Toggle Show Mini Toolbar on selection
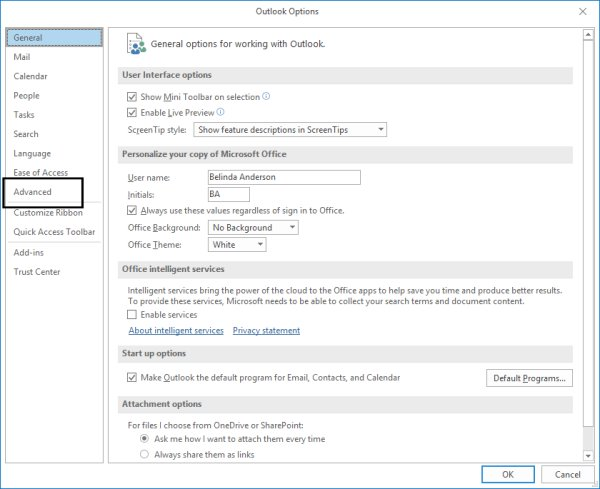600x489 pixels. (132, 97)
